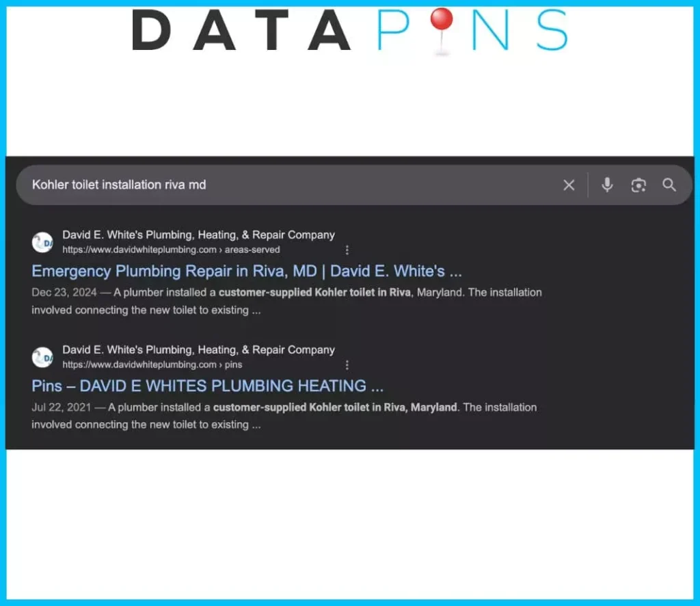Click the snippet dated Jul 22, 2021
The image size is (700, 606).
pyautogui.click(x=284, y=416)
